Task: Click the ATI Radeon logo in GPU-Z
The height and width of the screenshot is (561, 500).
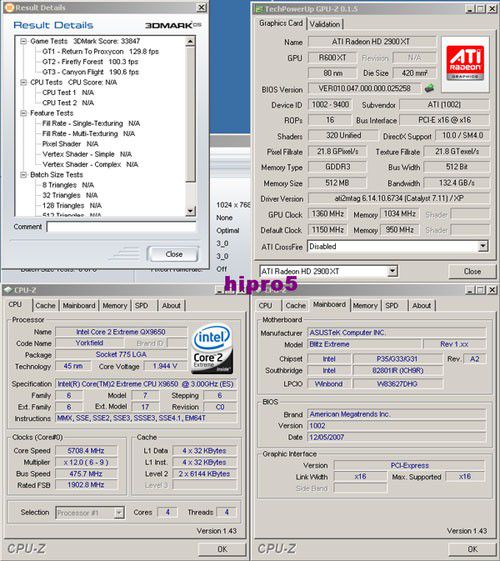Action: 465,64
